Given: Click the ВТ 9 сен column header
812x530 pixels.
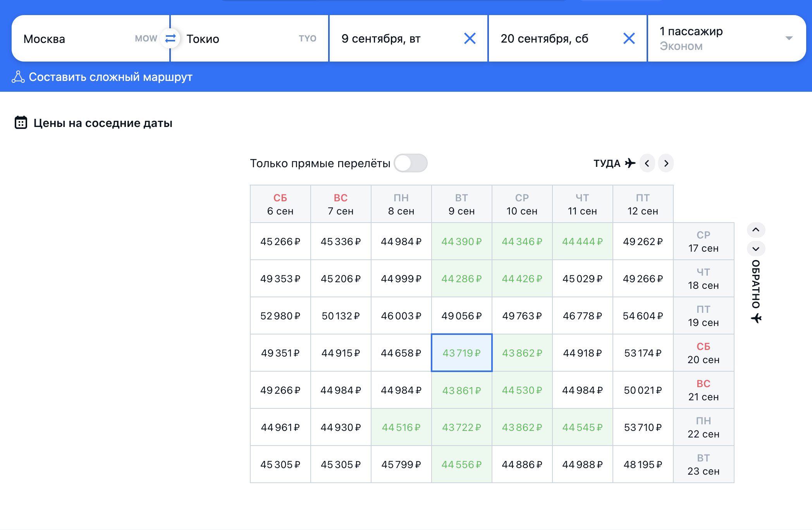Looking at the screenshot, I should tap(461, 204).
